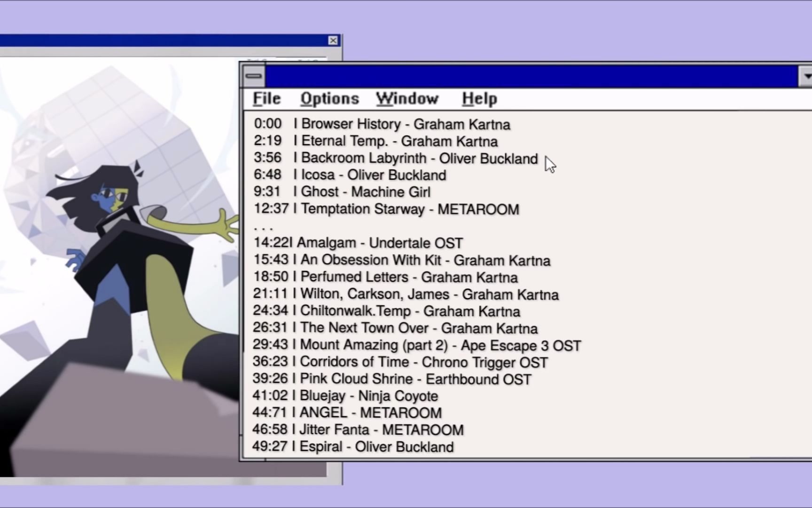Screen dimensions: 812x508
Task: Select track Corridors of Time - Chrono Trigger
Action: click(400, 362)
